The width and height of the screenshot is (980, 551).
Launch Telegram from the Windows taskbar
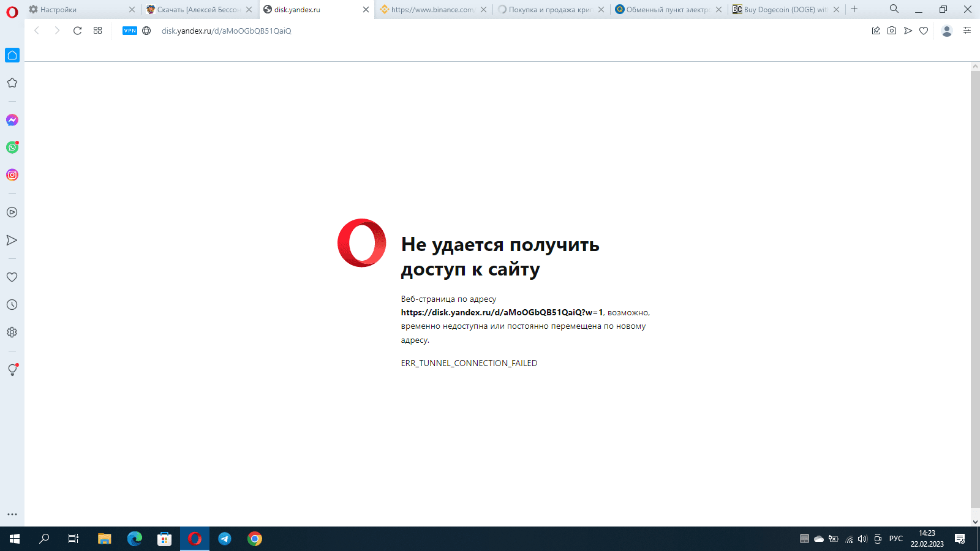pyautogui.click(x=225, y=539)
